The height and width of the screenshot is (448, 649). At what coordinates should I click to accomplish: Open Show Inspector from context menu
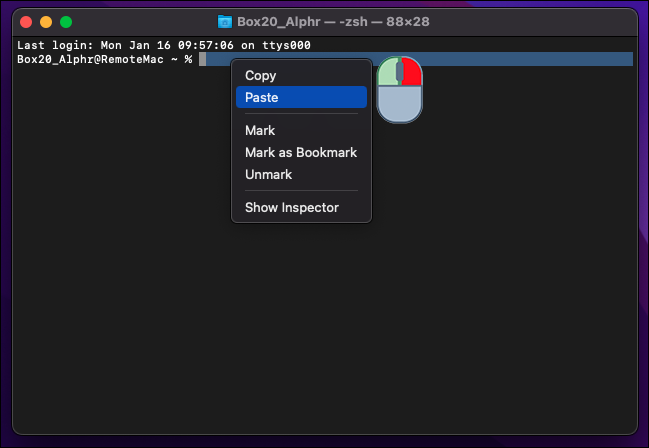(291, 207)
